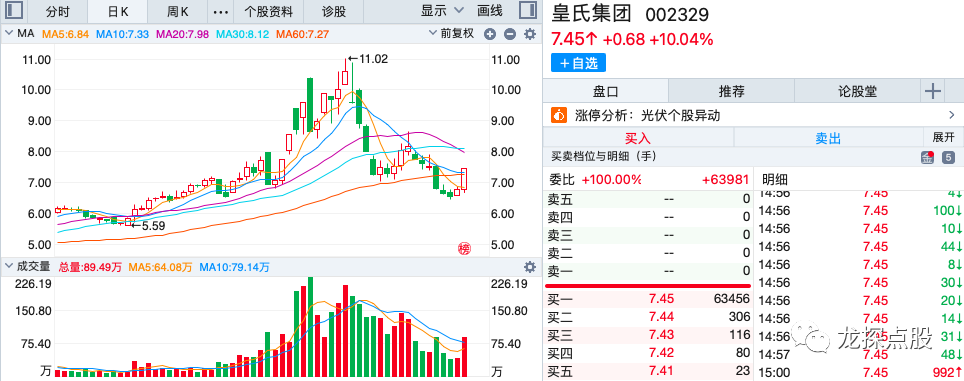This screenshot has height=381, width=964.
Task: Switch to the 分时 intraday tab
Action: [x=58, y=11]
